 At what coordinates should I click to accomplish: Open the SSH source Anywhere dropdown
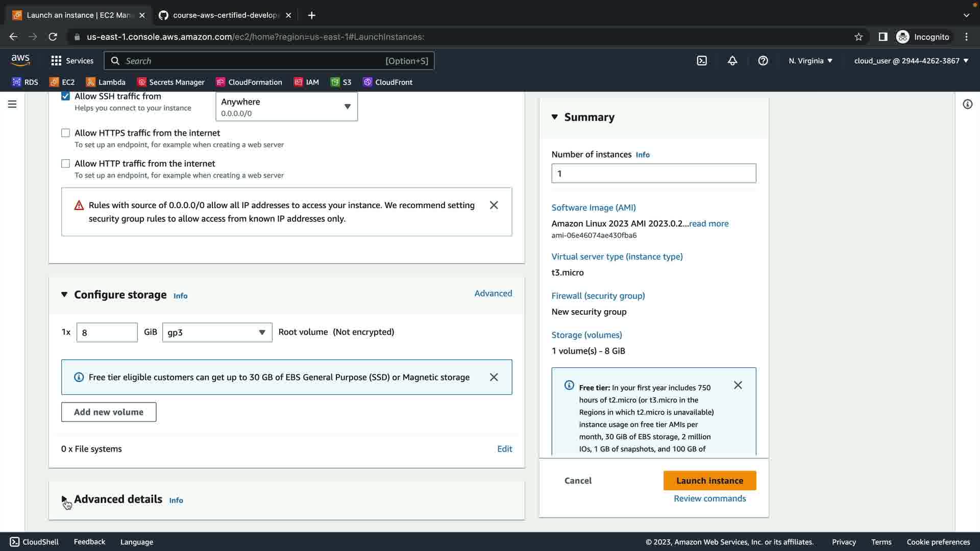(286, 107)
